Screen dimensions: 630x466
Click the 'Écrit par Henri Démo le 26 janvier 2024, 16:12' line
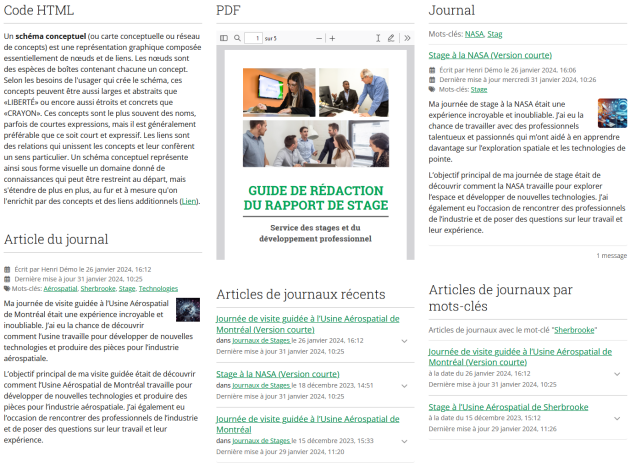[x=83, y=269]
